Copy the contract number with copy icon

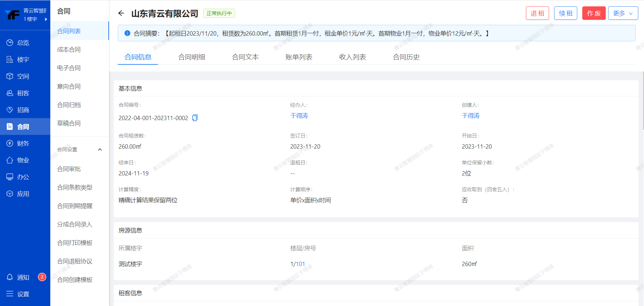point(195,118)
